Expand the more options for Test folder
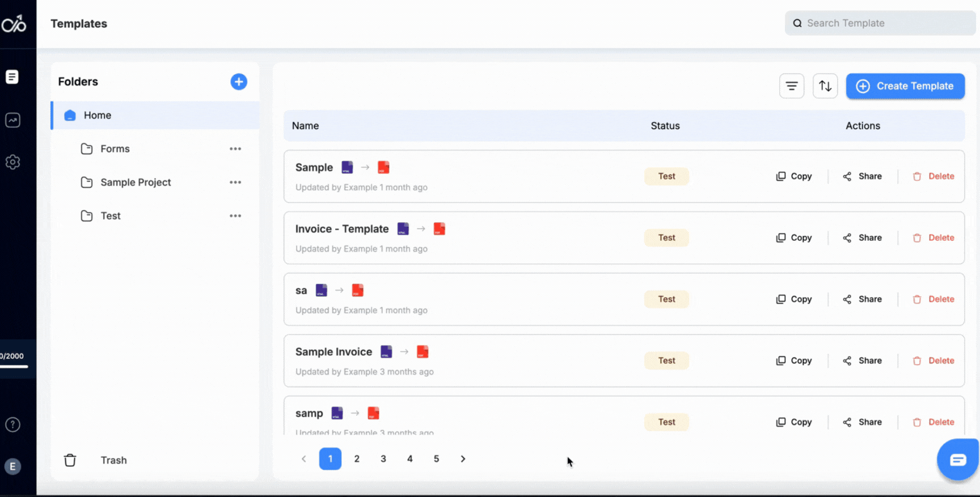 click(235, 216)
